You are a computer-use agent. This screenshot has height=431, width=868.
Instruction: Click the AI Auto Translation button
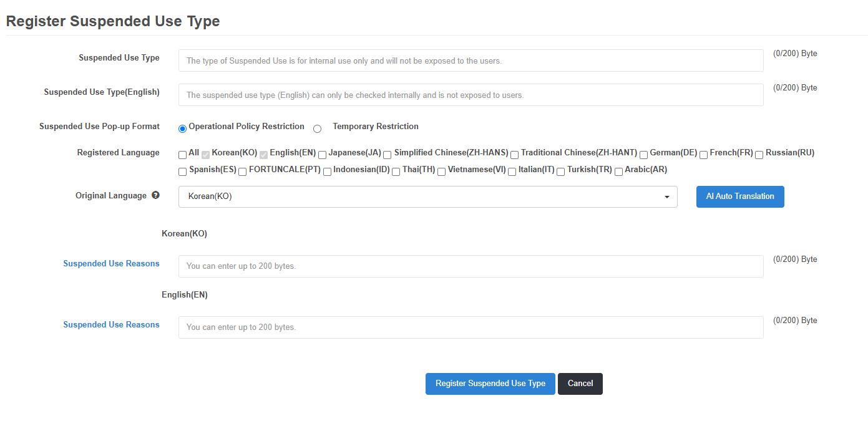click(739, 196)
